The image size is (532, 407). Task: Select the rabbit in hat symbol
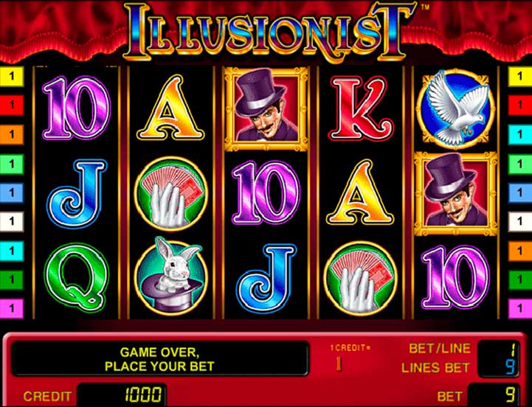tap(170, 276)
